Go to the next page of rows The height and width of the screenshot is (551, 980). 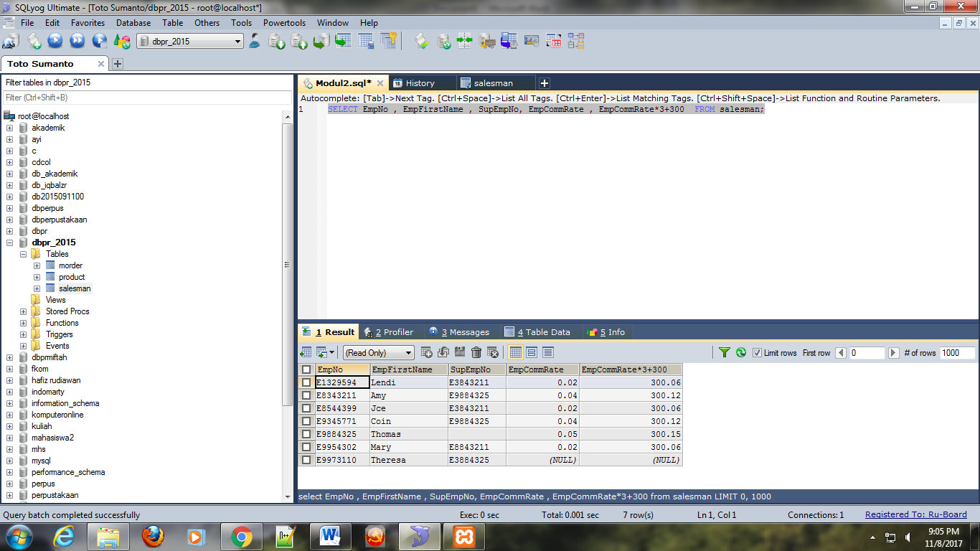click(x=894, y=353)
